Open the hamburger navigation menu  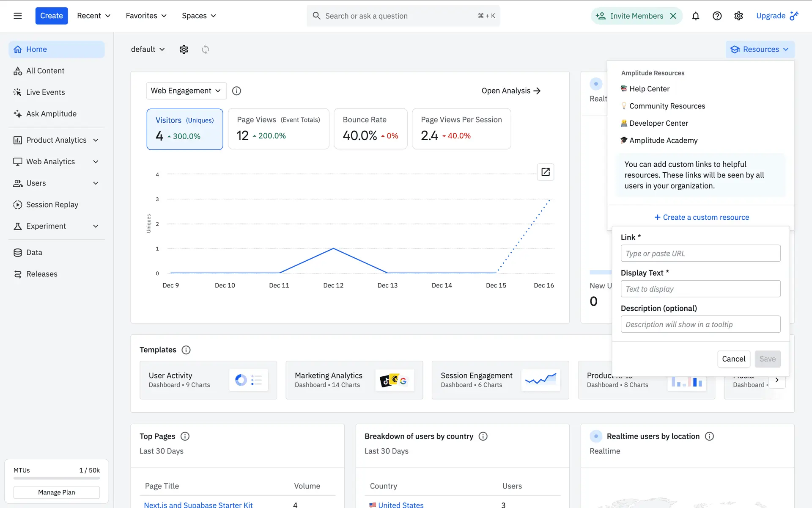(x=17, y=16)
